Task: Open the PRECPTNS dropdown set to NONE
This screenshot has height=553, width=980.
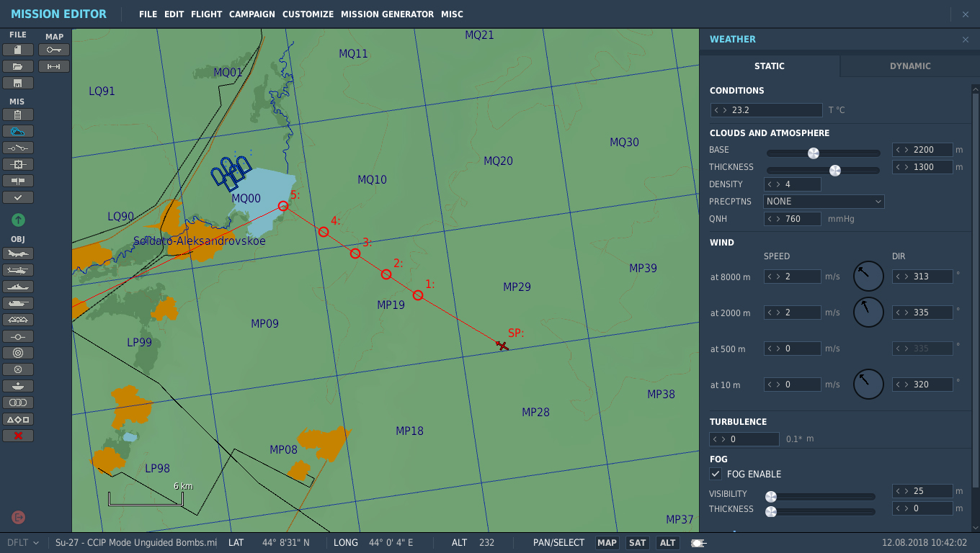Action: pyautogui.click(x=824, y=202)
